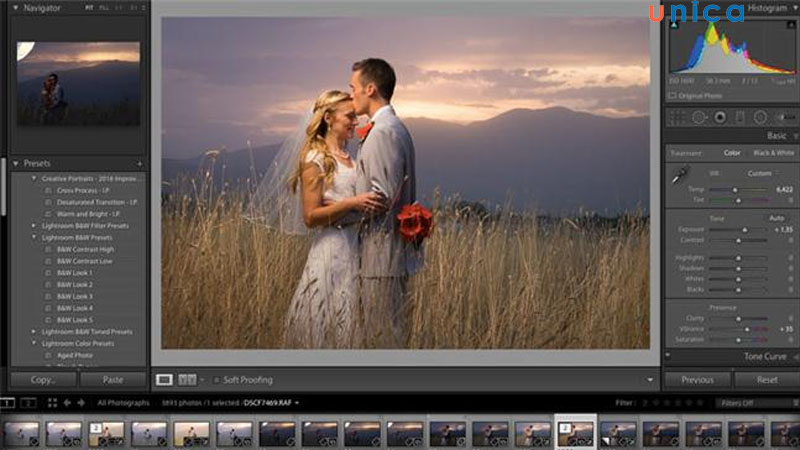Toggle shadow clipping indicator in histogram
Viewport: 800px width, 450px height.
674,24
